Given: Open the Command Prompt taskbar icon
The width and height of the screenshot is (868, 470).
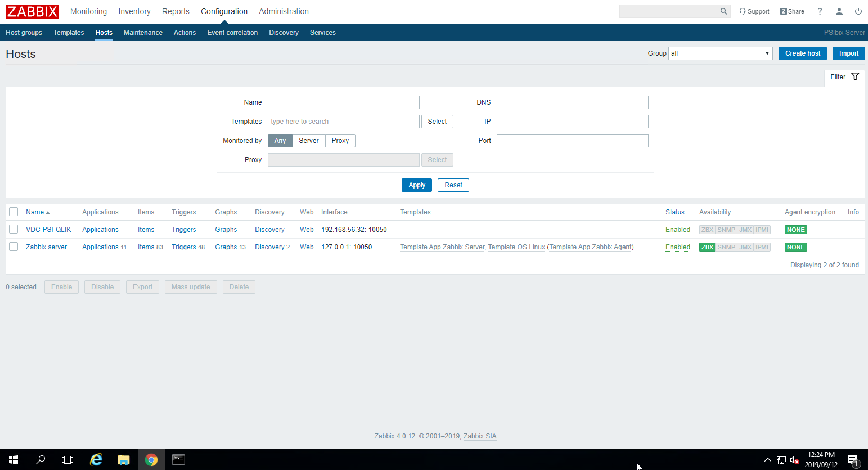Looking at the screenshot, I should tap(178, 460).
